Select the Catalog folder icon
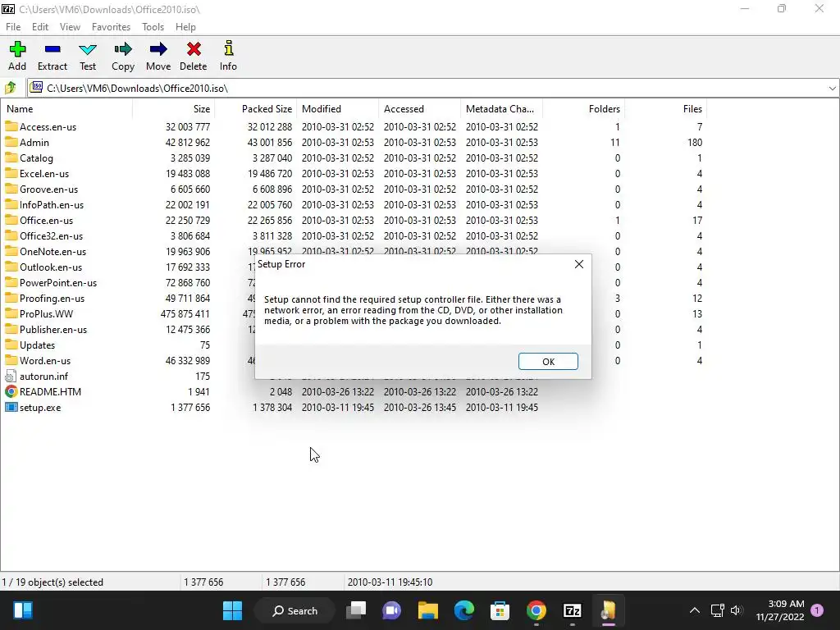Screen dimensions: 840x630 coord(11,157)
